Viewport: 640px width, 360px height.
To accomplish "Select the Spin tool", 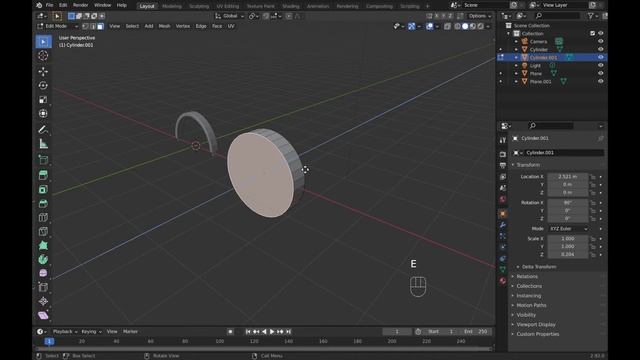I will [43, 260].
